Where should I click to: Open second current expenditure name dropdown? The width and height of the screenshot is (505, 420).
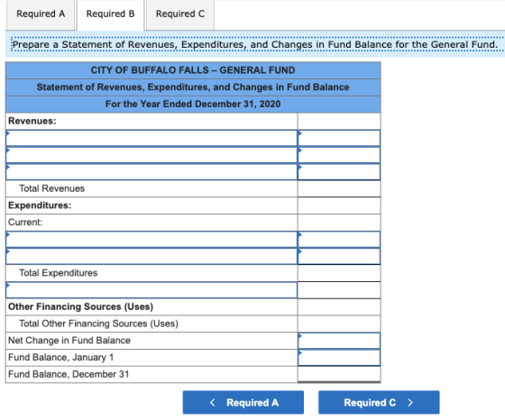[151, 256]
